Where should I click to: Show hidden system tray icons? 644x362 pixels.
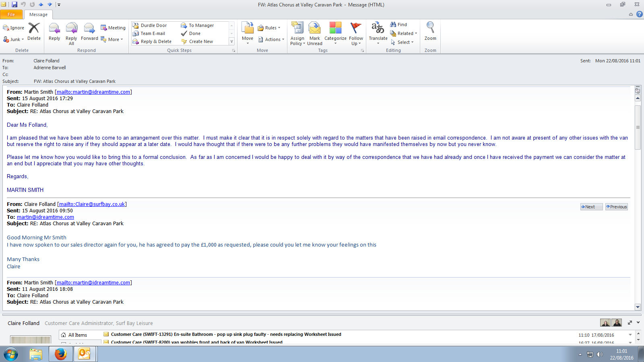pyautogui.click(x=580, y=354)
